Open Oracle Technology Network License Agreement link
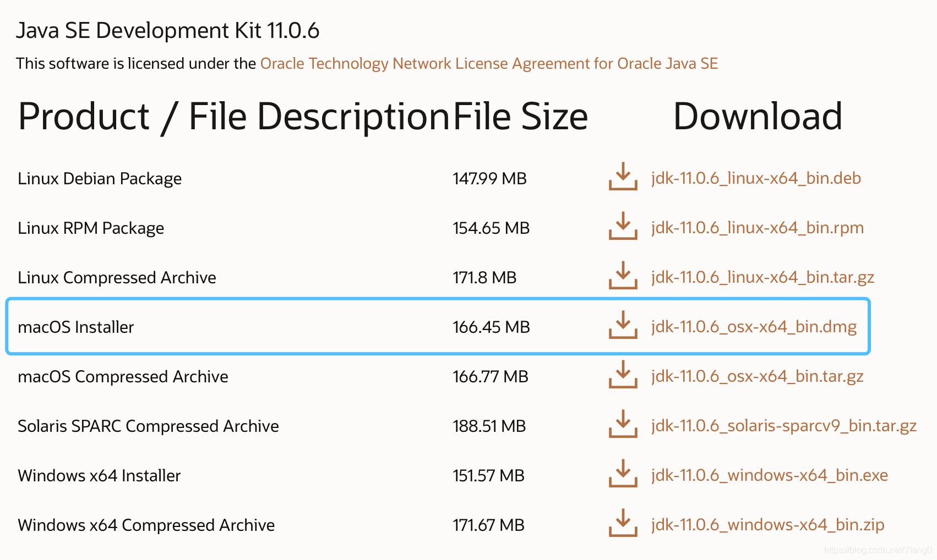Image resolution: width=937 pixels, height=560 pixels. 489,64
